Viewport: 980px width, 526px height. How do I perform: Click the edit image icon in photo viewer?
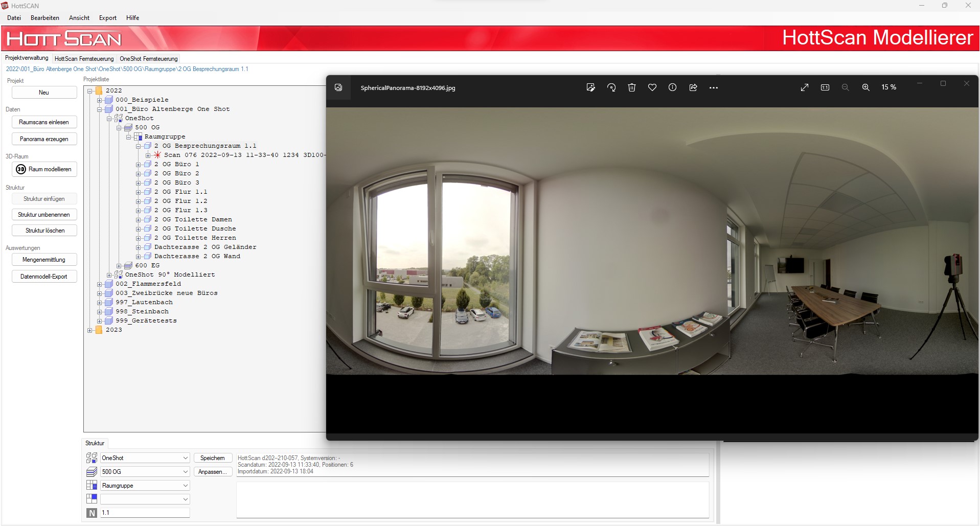pos(590,87)
